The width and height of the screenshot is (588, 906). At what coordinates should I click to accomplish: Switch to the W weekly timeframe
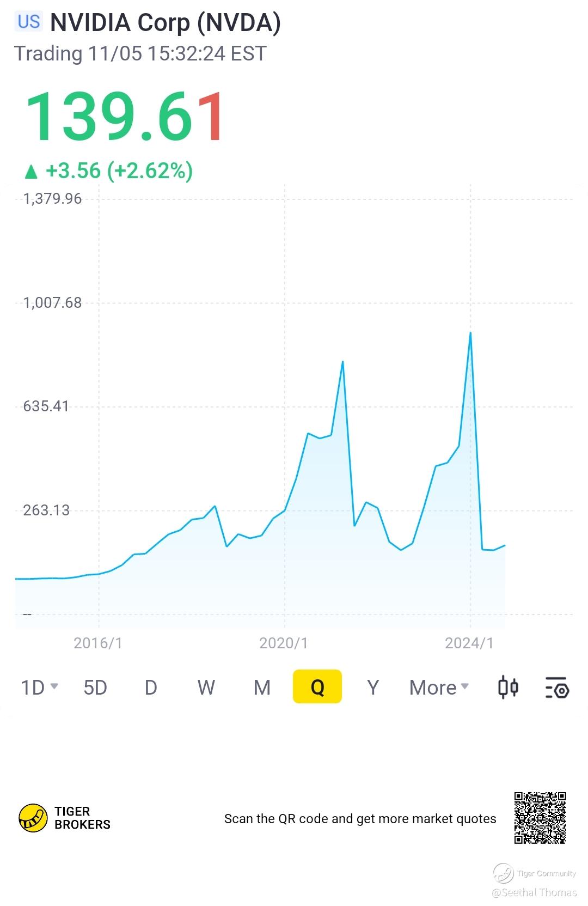point(206,688)
